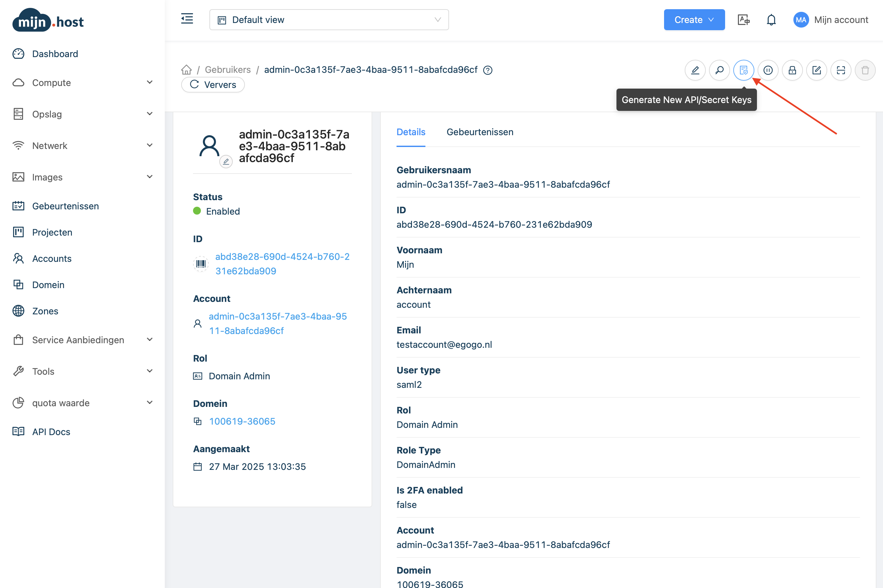883x588 pixels.
Task: Open Domein in sidebar
Action: point(48,284)
